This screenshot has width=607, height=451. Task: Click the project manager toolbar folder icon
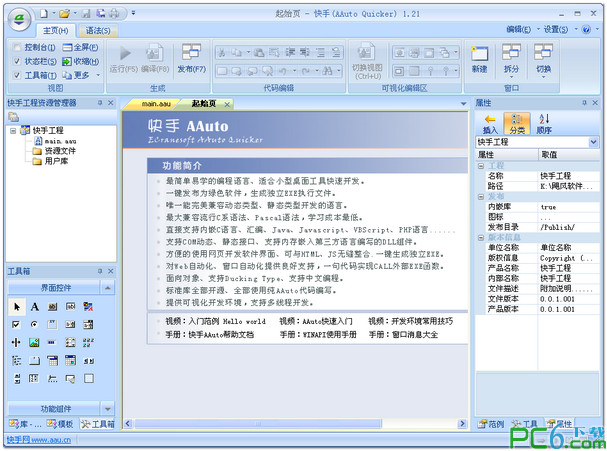point(14,117)
